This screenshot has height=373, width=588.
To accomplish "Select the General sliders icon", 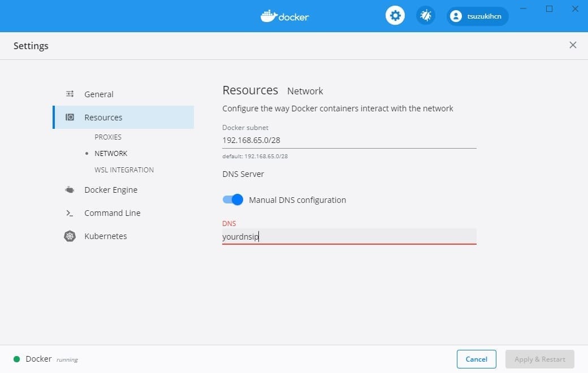I will coord(70,94).
